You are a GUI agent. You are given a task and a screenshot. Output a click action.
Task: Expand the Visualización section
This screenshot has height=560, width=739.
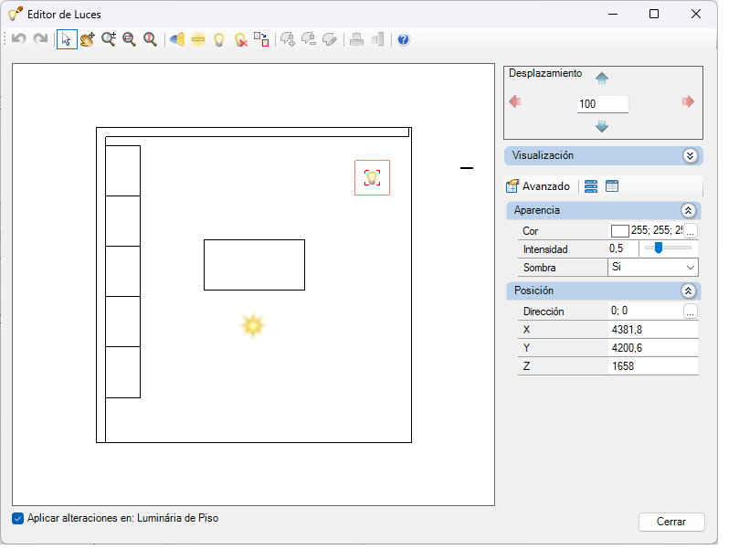click(x=690, y=155)
